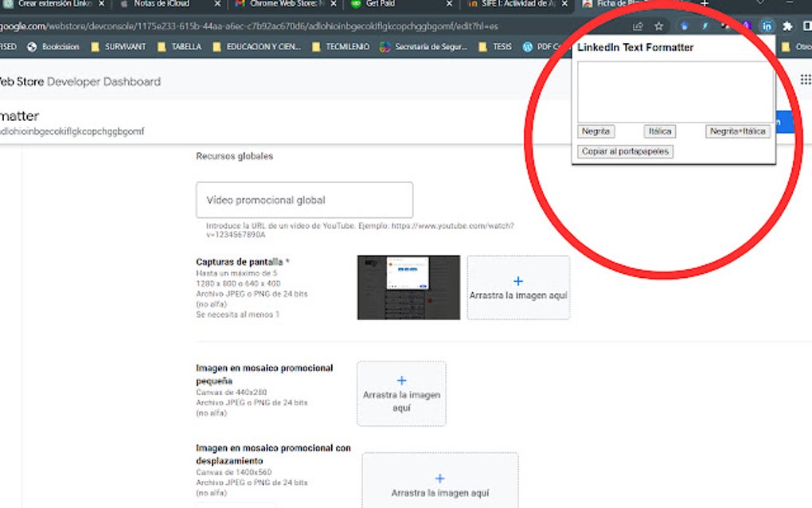Switch to the 'SIFE I: Actividad de A' tab
Image resolution: width=812 pixels, height=508 pixels.
click(513, 4)
